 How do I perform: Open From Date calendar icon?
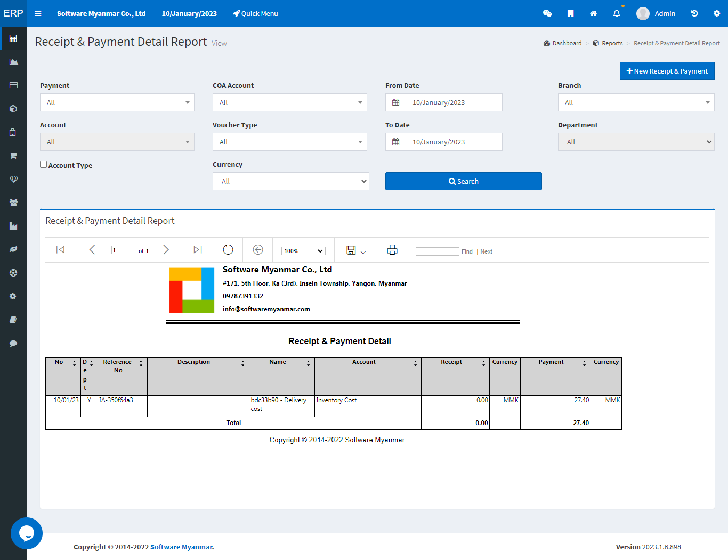(x=395, y=102)
